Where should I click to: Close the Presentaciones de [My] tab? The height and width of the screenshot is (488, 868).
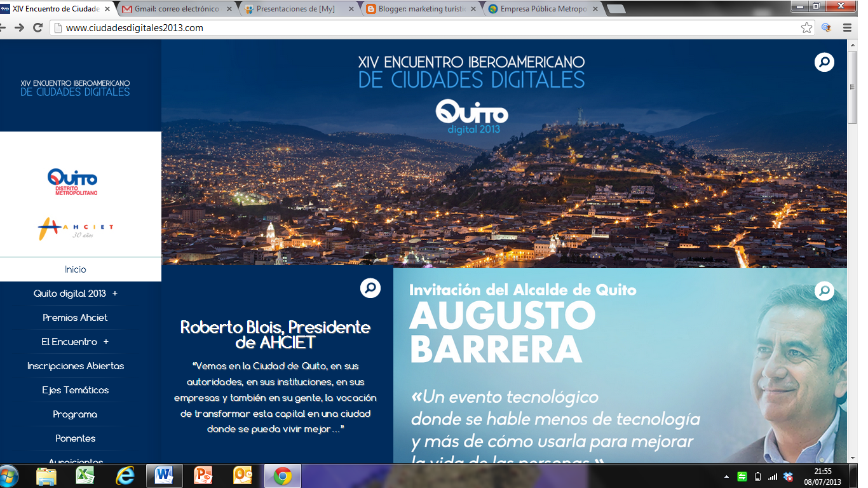(351, 9)
